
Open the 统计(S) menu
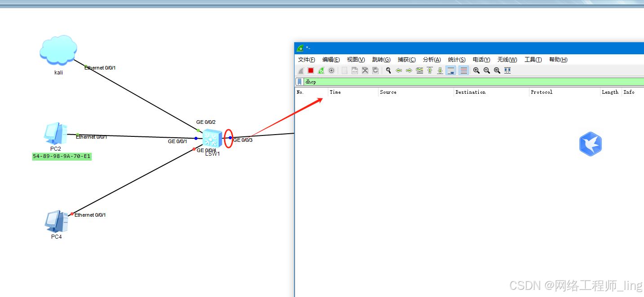tap(457, 60)
